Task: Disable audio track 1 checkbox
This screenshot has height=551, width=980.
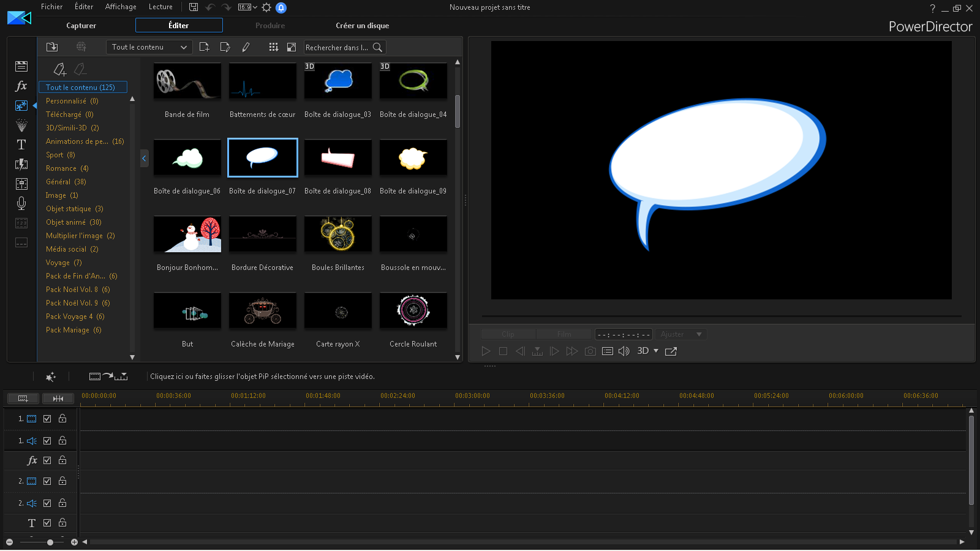Action: point(47,441)
